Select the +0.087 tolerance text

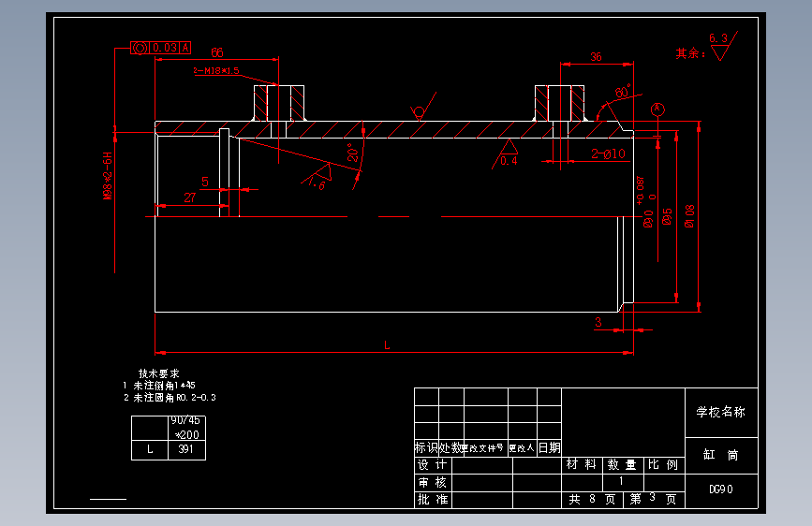(641, 190)
